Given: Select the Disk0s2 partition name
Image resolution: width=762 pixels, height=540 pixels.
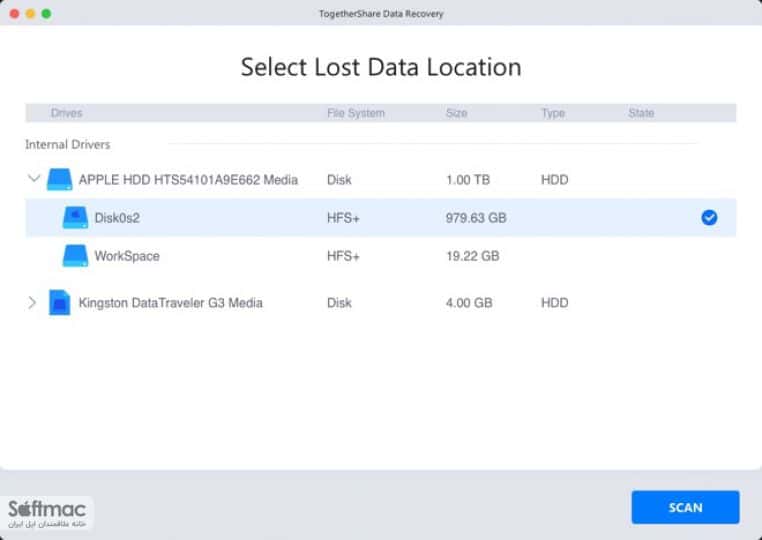Looking at the screenshot, I should (x=117, y=218).
